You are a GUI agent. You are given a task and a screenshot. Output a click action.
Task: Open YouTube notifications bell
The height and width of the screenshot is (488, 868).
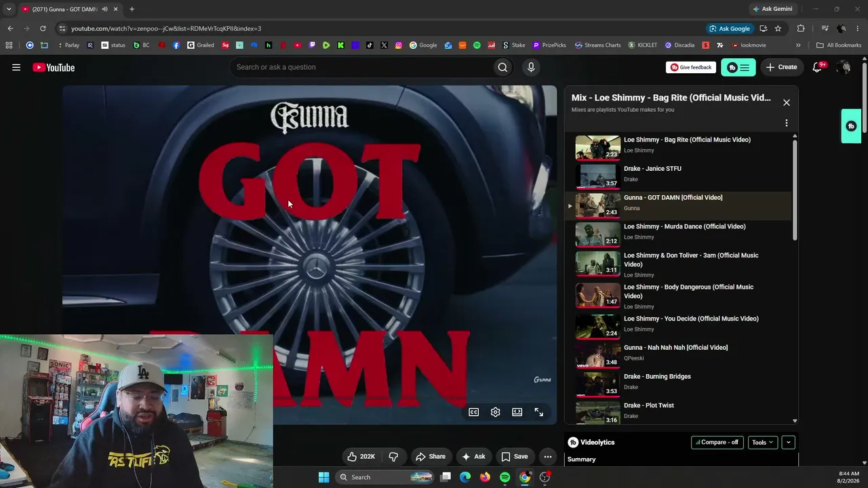coord(818,67)
